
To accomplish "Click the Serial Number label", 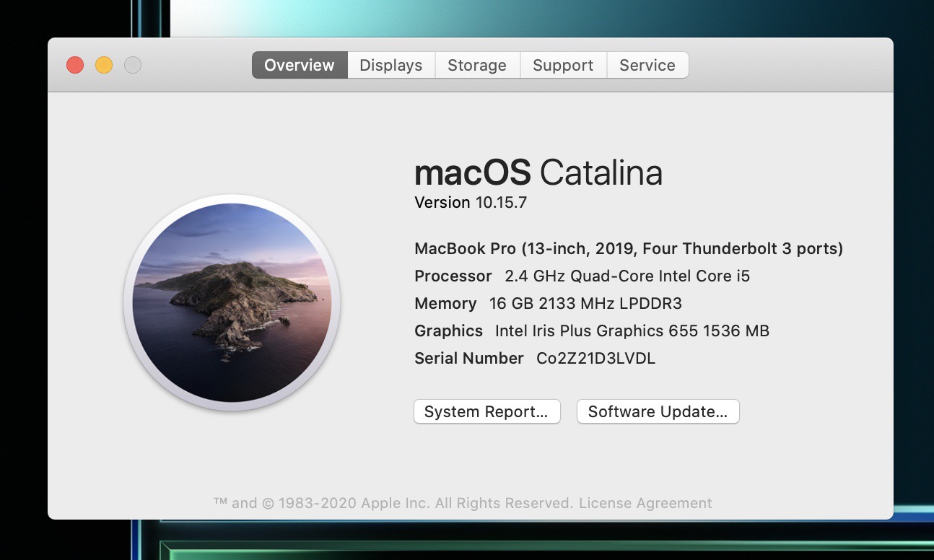I will tap(469, 358).
